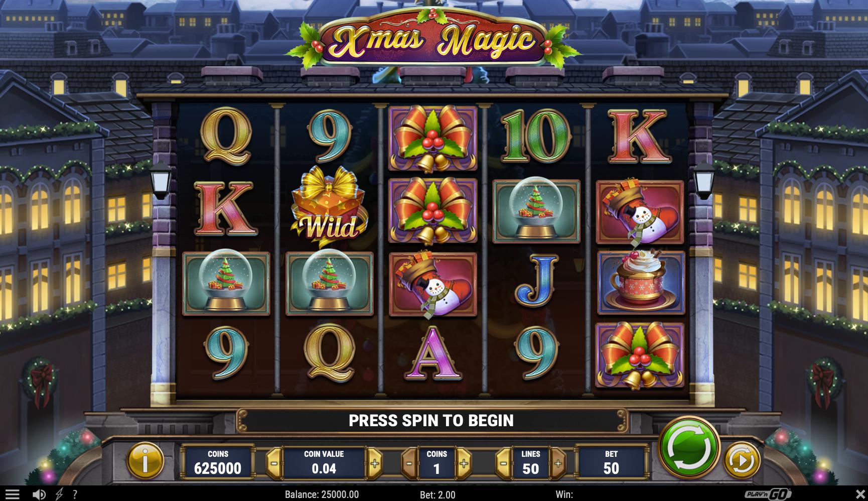Viewport: 868px width, 501px height.
Task: Click the purple A symbol
Action: [432, 353]
